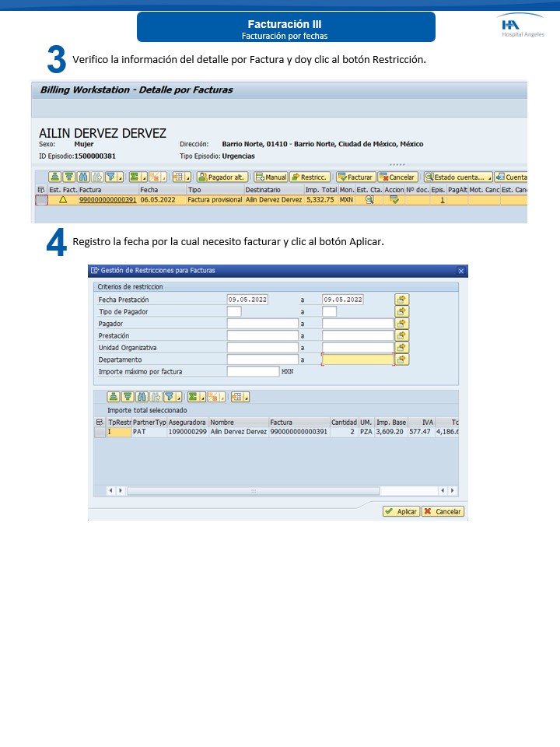
Task: Open the Estado cuenta dropdown
Action: [x=490, y=177]
